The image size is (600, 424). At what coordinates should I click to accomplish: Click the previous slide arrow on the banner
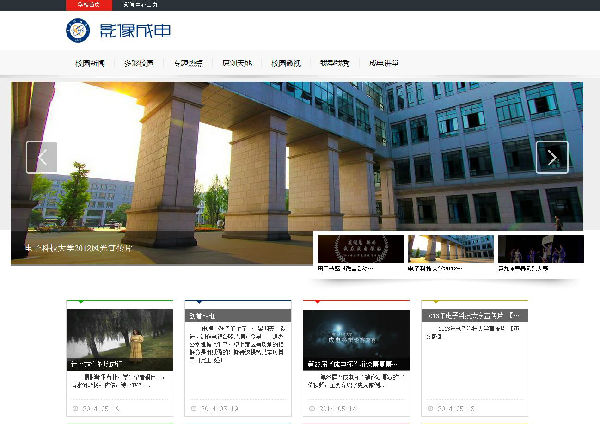click(x=41, y=157)
